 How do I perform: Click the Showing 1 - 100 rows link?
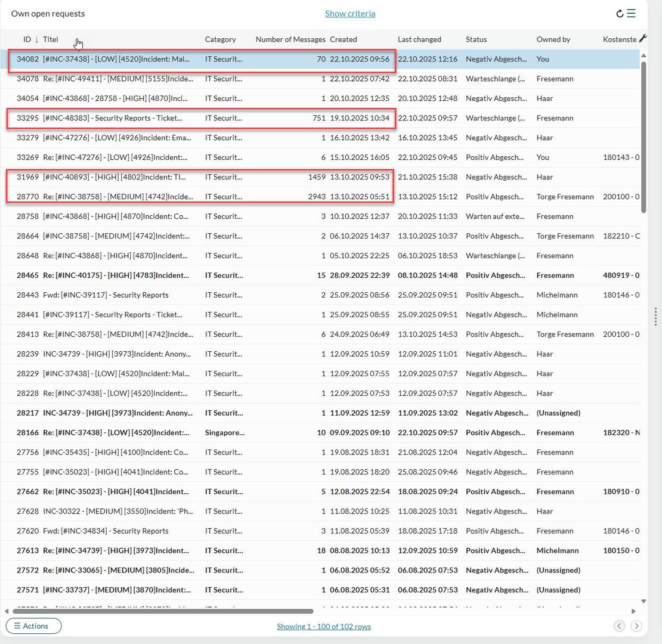(323, 626)
